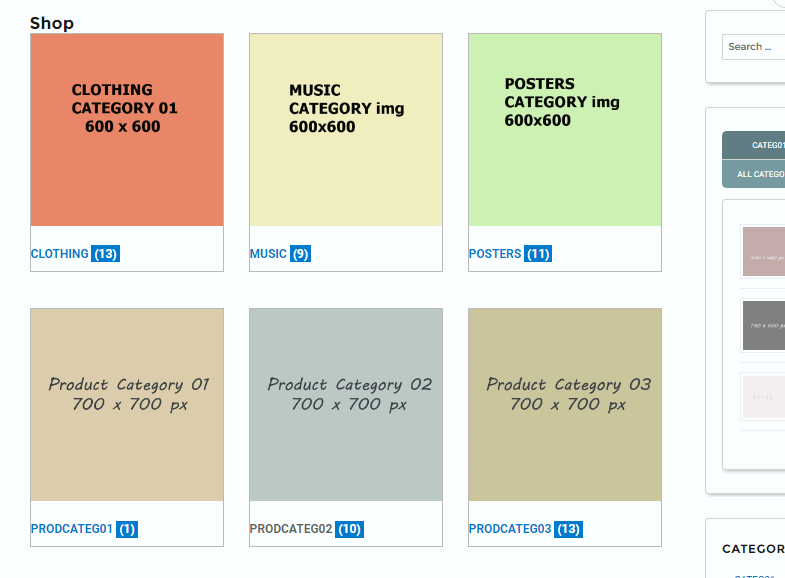Open Product Category 02 image
Viewport: 785px width, 578px height.
346,405
